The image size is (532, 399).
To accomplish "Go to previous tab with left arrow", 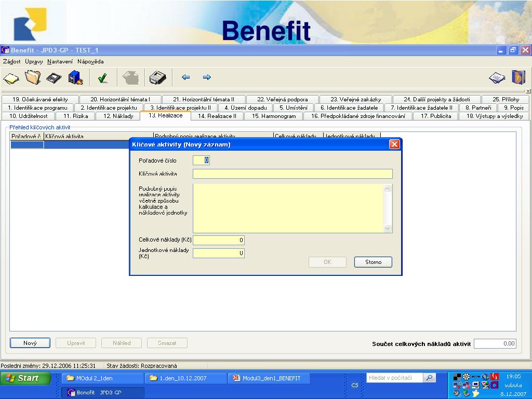I will click(x=185, y=77).
